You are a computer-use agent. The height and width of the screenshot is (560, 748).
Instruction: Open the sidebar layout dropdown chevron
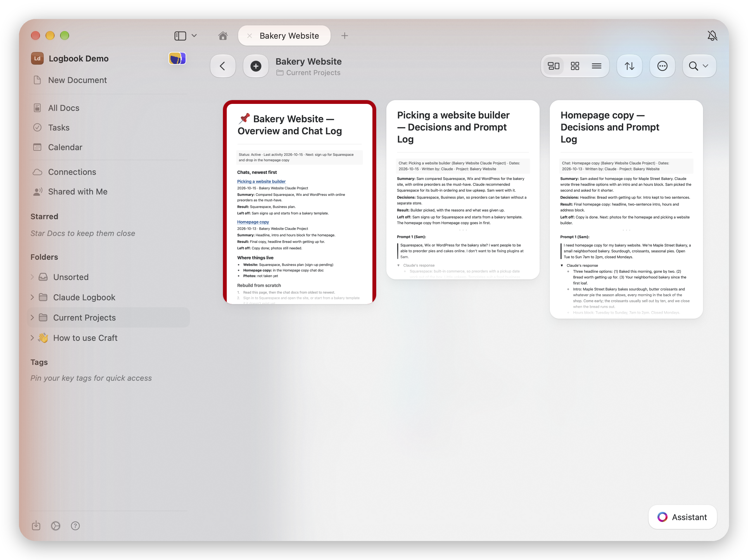tap(194, 36)
